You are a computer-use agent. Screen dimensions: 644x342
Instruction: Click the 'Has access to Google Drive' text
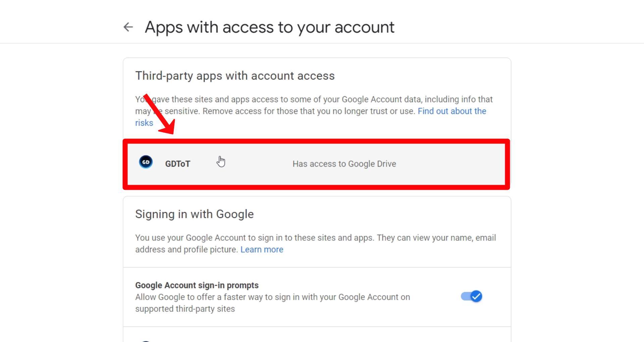pyautogui.click(x=344, y=164)
